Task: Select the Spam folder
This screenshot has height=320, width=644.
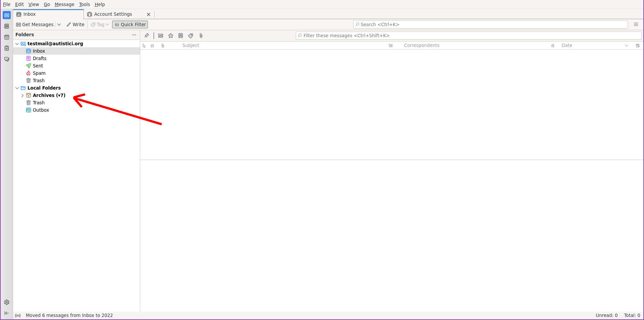Action: [x=39, y=73]
